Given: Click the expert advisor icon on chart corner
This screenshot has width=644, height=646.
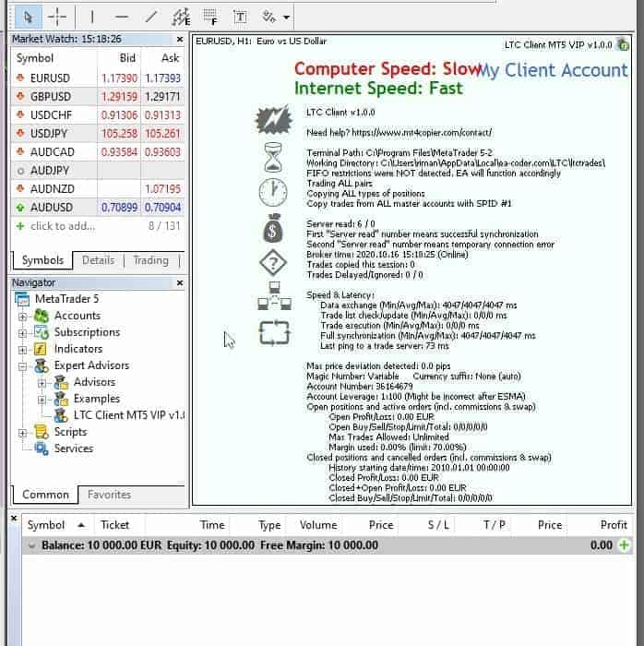Looking at the screenshot, I should (x=624, y=44).
